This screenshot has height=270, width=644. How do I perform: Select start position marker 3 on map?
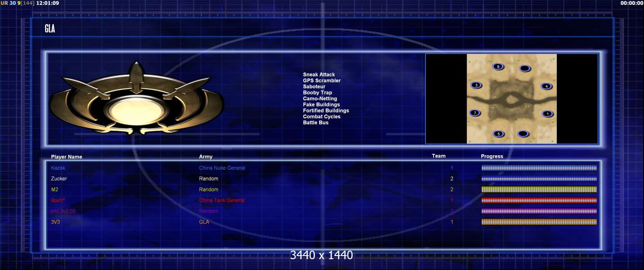(476, 85)
